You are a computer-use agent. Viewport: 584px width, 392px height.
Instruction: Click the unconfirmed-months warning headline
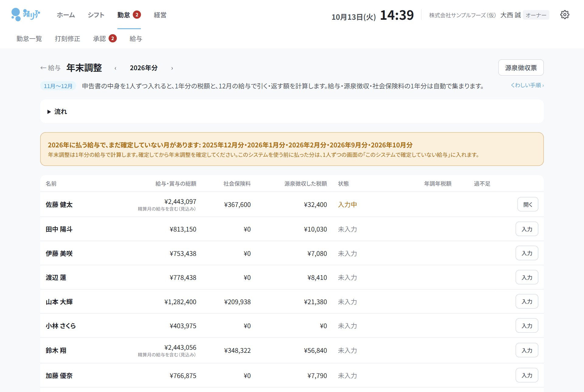pyautogui.click(x=230, y=145)
